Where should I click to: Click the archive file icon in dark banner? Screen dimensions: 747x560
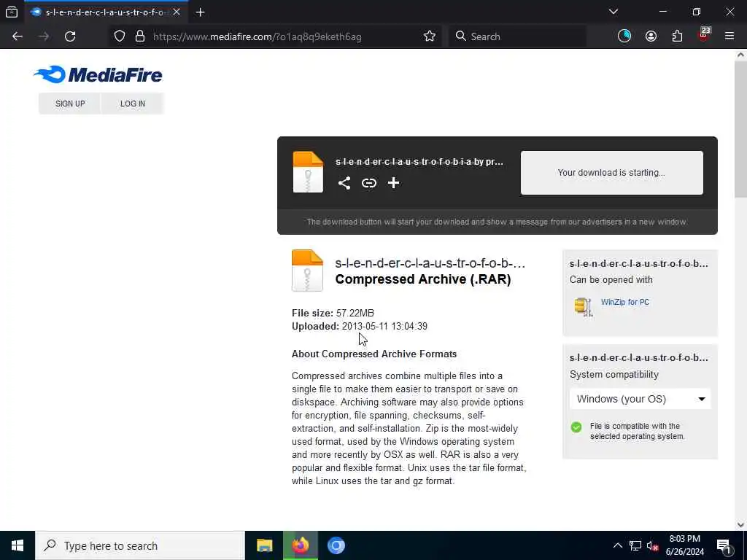pyautogui.click(x=308, y=172)
